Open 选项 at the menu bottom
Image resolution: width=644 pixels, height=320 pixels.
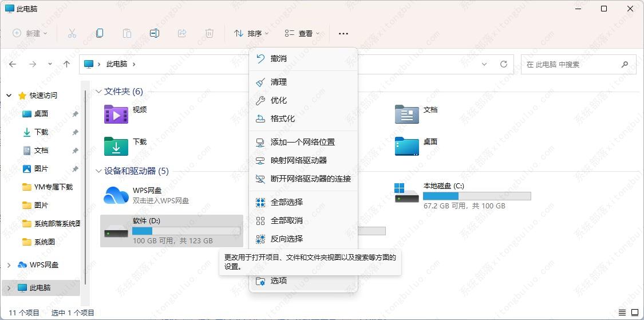[278, 281]
